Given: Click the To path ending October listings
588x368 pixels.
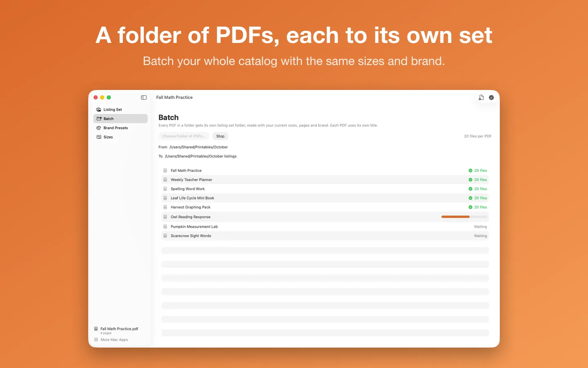Looking at the screenshot, I should pos(200,156).
